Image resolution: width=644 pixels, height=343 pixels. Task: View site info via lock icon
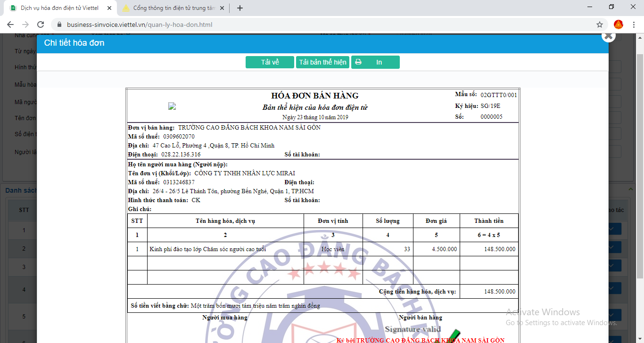pyautogui.click(x=59, y=24)
